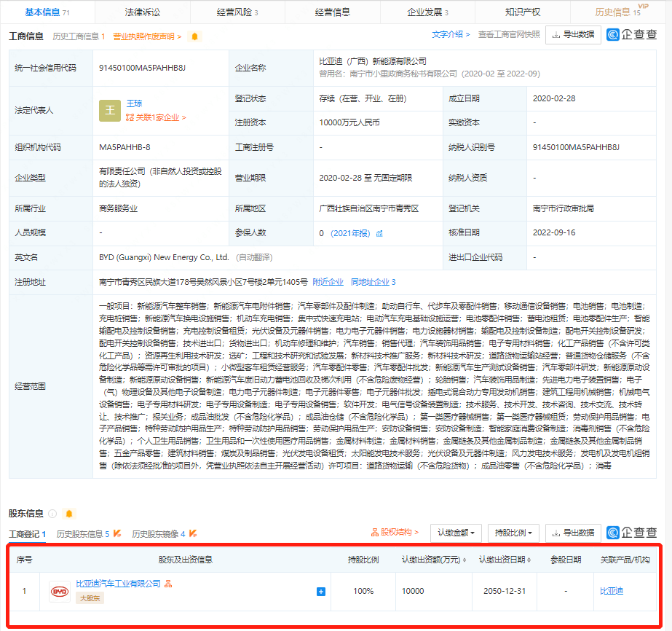Click the 王 avatar of the legal representative
Image resolution: width=672 pixels, height=631 pixels.
[110, 111]
